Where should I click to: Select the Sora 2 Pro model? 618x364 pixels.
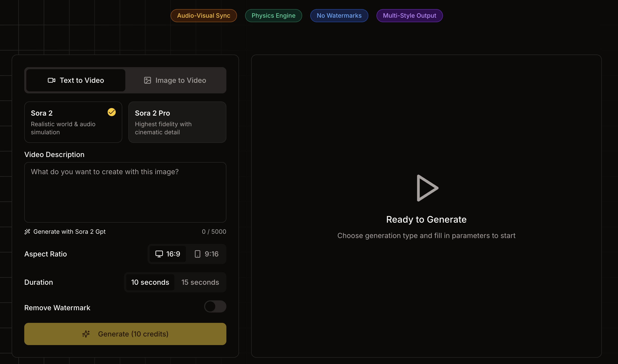[177, 122]
